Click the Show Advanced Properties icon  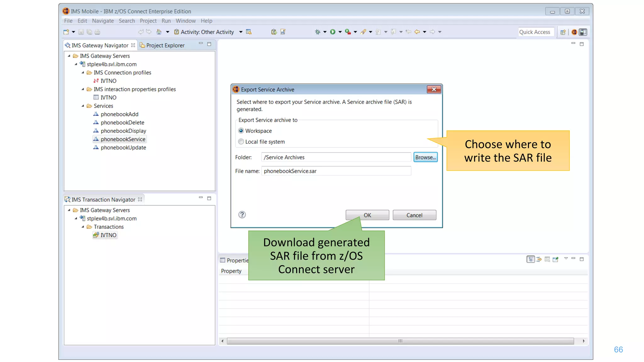(539, 259)
